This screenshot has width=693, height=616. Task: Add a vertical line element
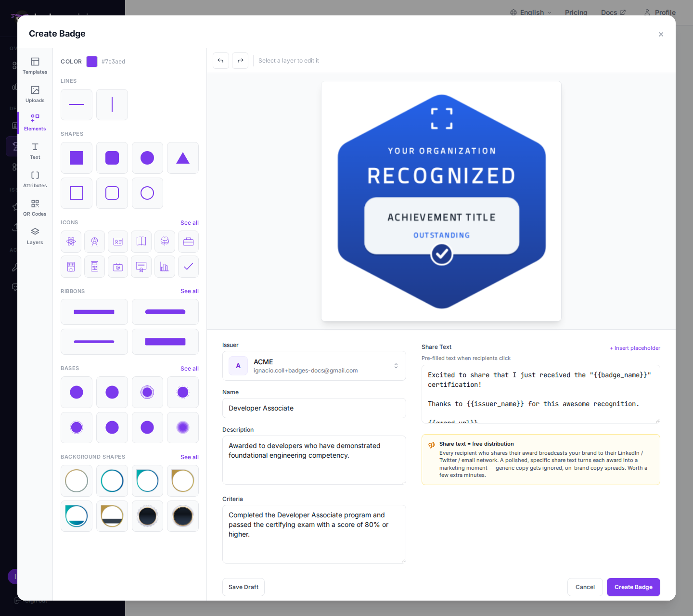(112, 104)
